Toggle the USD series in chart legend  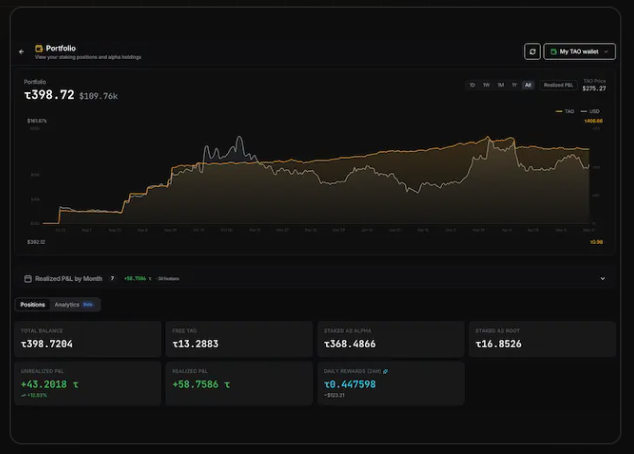coord(590,111)
